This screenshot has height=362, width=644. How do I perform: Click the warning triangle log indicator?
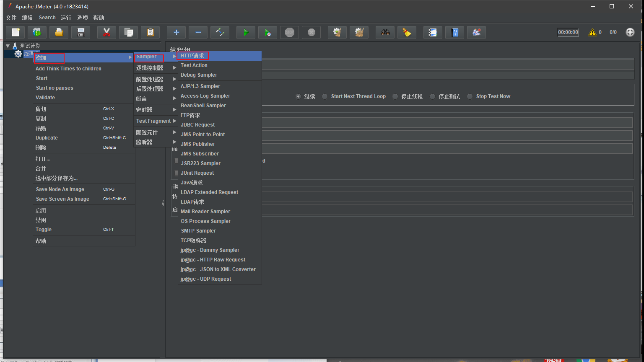pyautogui.click(x=592, y=32)
